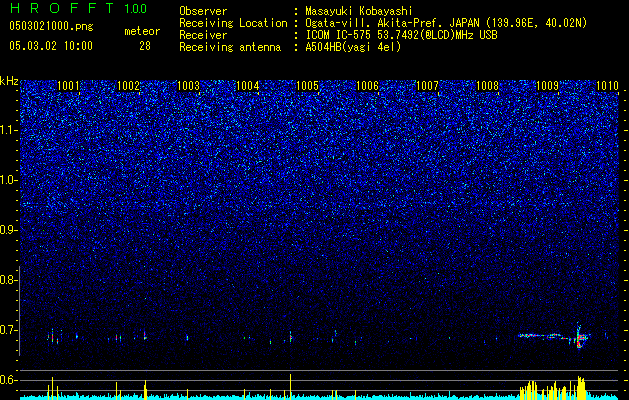Click the 1010 time marker
The image size is (629, 400).
[607, 86]
